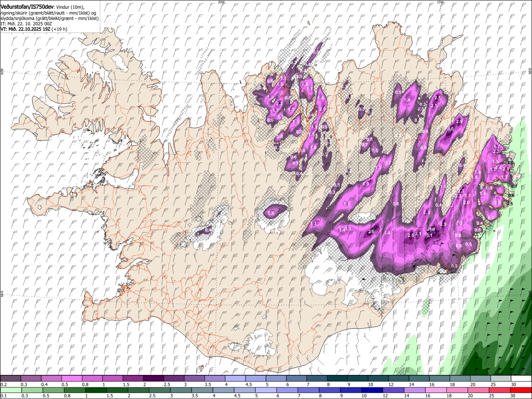Click the '(+19 h)' forecast offset text
532x399 pixels.
pos(60,30)
